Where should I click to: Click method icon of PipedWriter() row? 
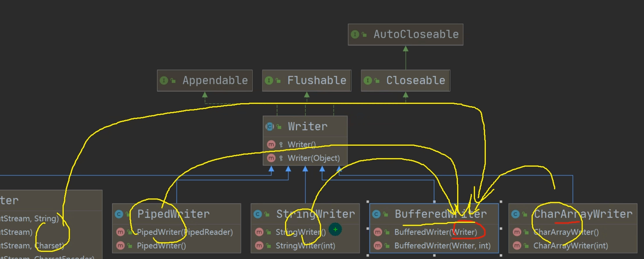click(120, 246)
